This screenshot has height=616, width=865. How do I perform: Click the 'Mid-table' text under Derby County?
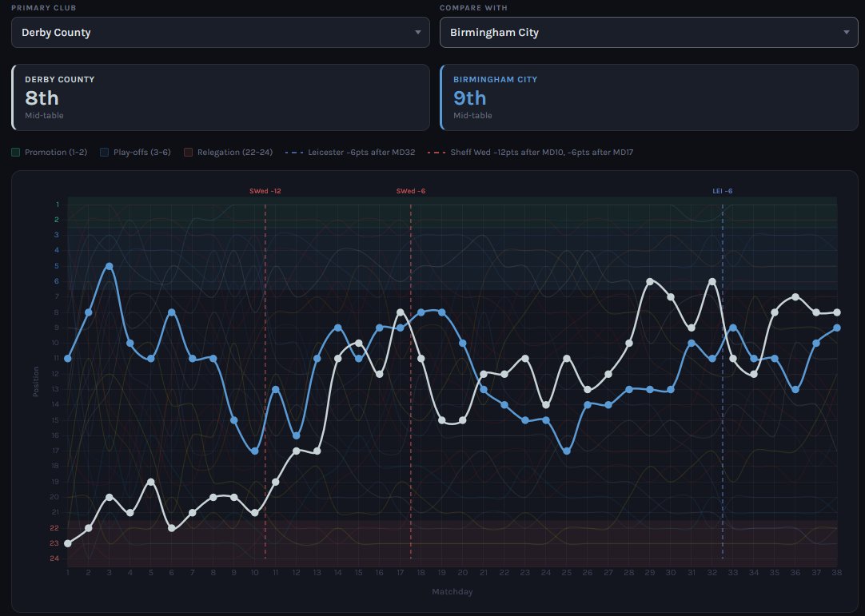pyautogui.click(x=44, y=115)
